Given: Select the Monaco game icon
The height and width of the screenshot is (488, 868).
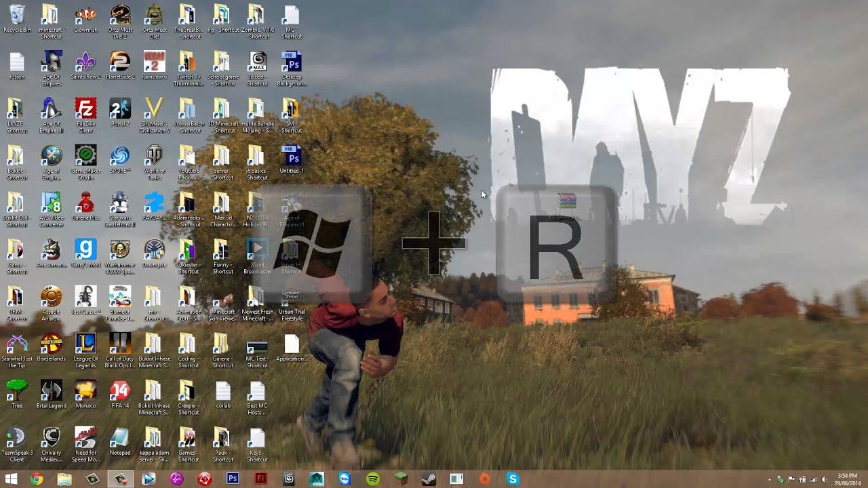Looking at the screenshot, I should 85,394.
